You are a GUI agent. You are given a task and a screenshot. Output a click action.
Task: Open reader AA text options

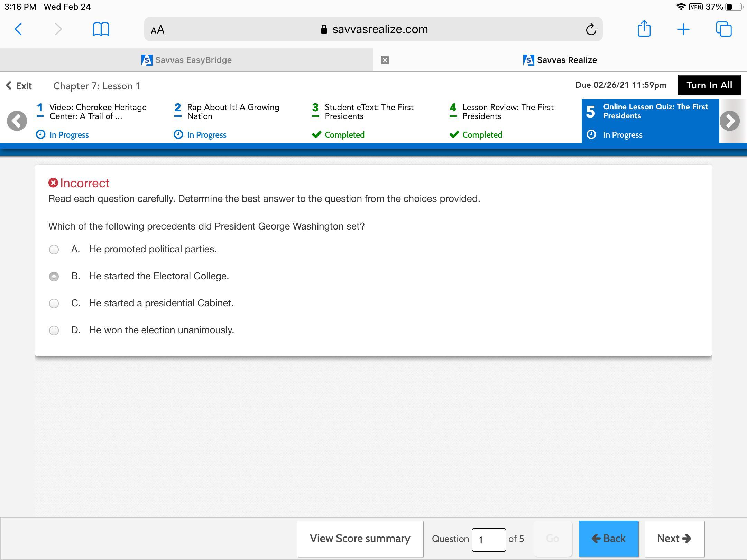[x=158, y=30]
